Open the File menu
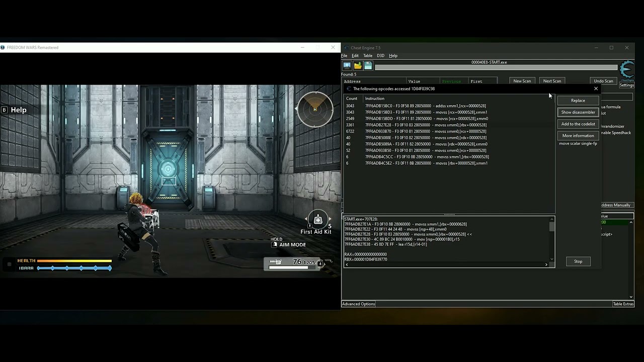This screenshot has height=362, width=644. pyautogui.click(x=344, y=56)
